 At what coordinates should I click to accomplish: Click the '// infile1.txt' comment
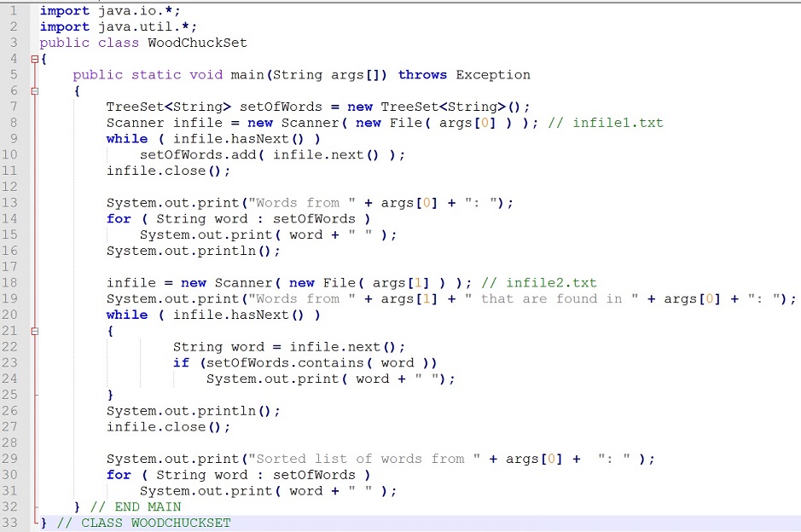[606, 123]
